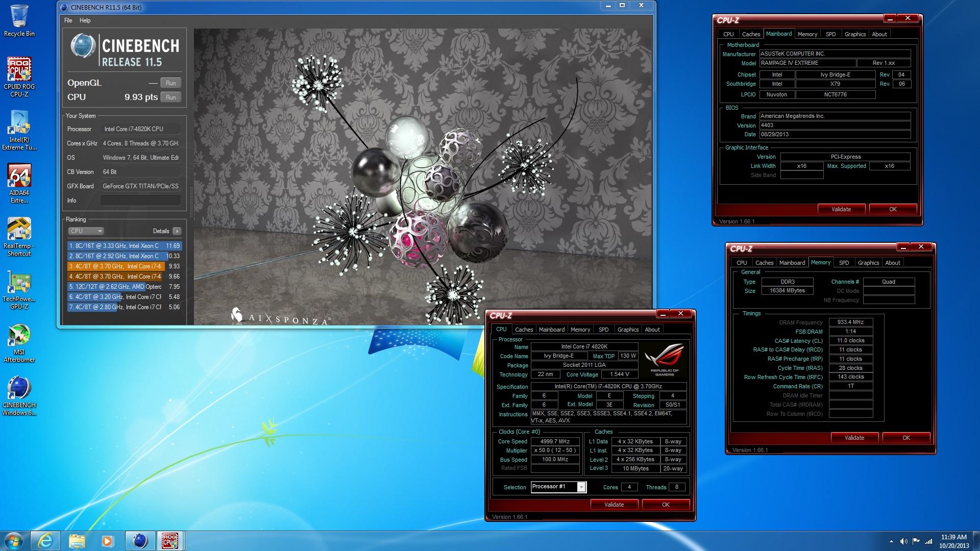This screenshot has width=980, height=551.
Task: Click the Core Speed 4999.7 MHz value
Action: [x=555, y=441]
